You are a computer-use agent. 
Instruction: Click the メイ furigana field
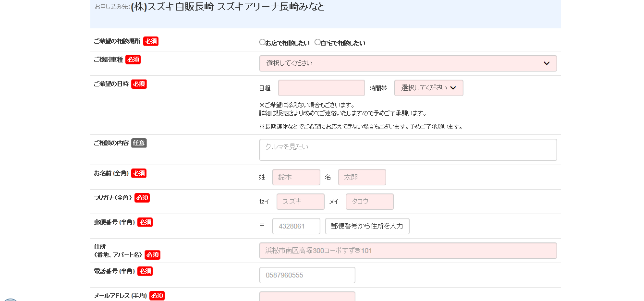370,202
